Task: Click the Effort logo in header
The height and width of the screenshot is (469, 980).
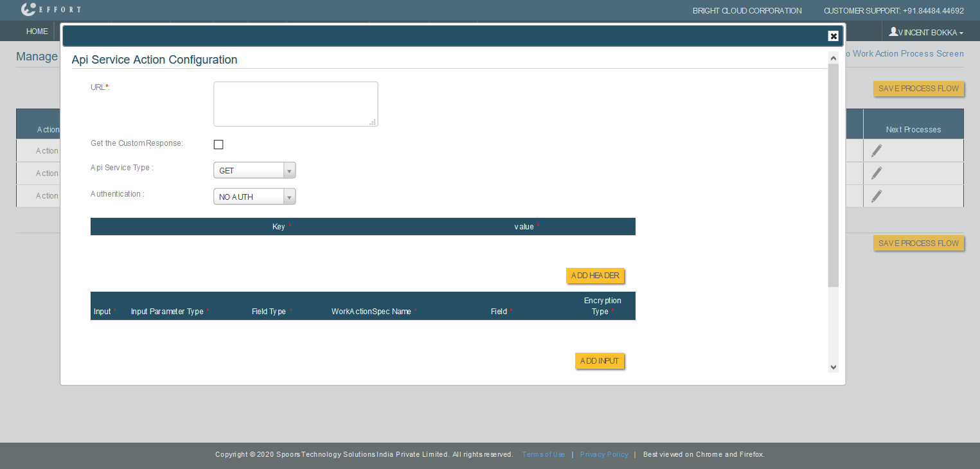Action: (51, 10)
